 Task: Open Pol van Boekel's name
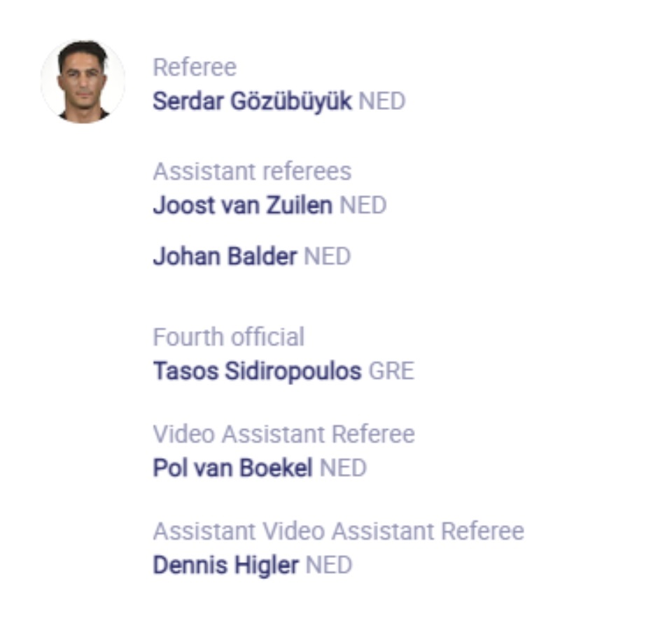[x=232, y=468]
